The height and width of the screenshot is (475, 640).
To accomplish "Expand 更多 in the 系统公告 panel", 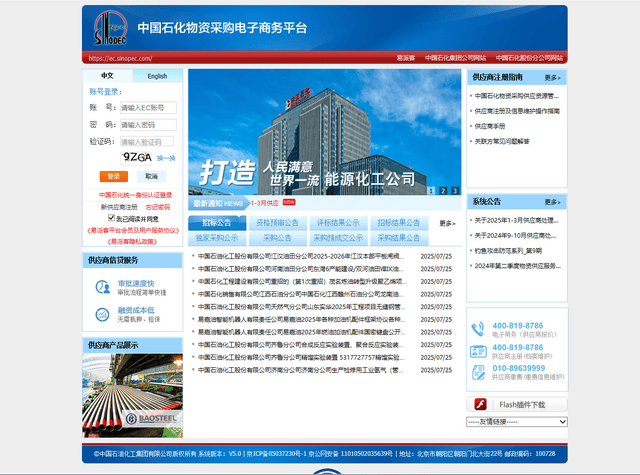I will pyautogui.click(x=552, y=201).
